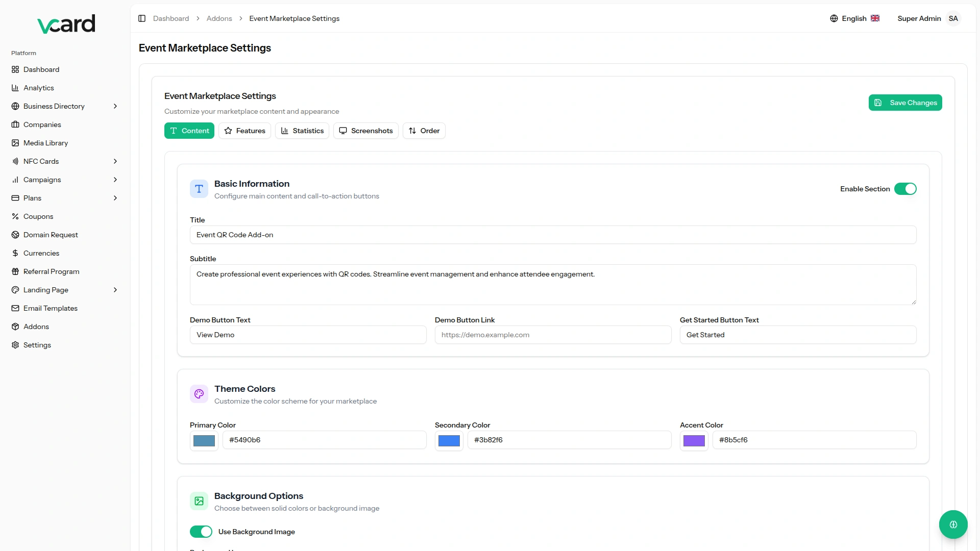Expand the Landing Page submenu
The height and width of the screenshot is (551, 980).
[x=65, y=290]
